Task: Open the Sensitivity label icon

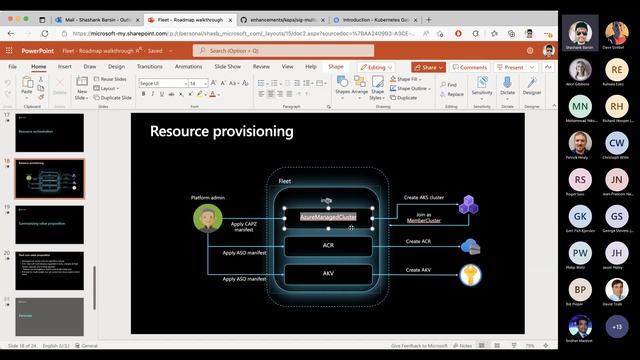Action: click(x=482, y=82)
